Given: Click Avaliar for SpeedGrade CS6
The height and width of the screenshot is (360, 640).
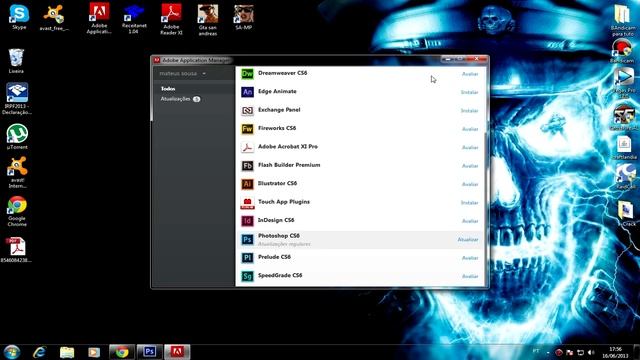Looking at the screenshot, I should [x=470, y=276].
